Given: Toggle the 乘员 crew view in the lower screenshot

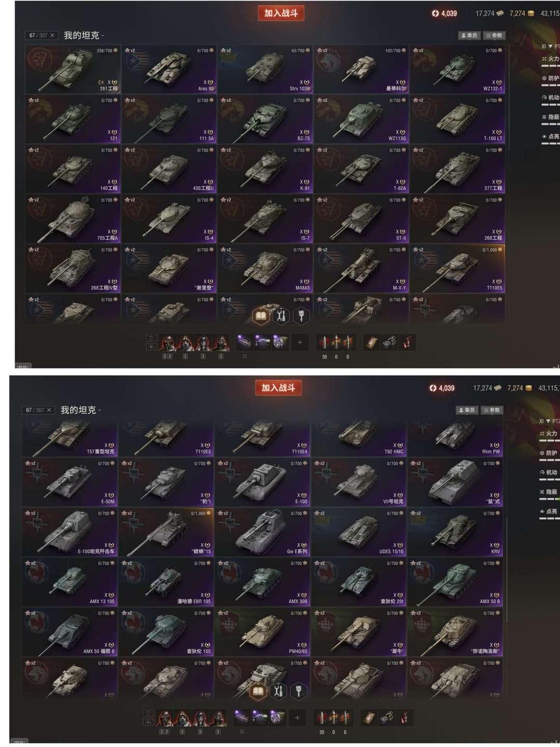Looking at the screenshot, I should tap(466, 410).
